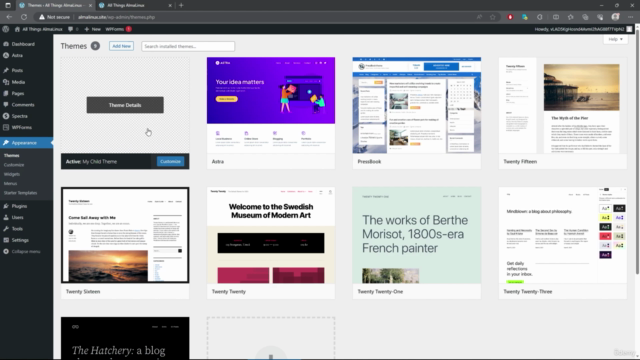Select The Hatchery blog theme thumbnail
640x360 pixels.
(125, 338)
